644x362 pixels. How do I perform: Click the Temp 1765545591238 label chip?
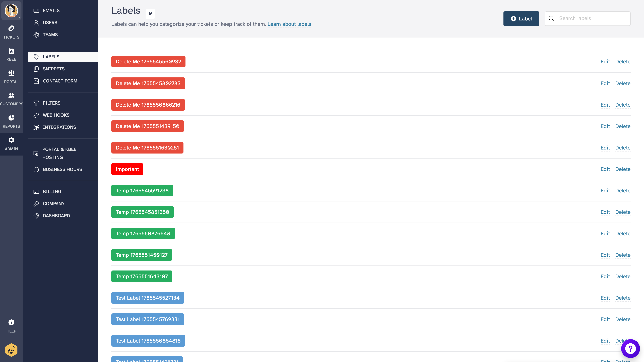tap(142, 190)
